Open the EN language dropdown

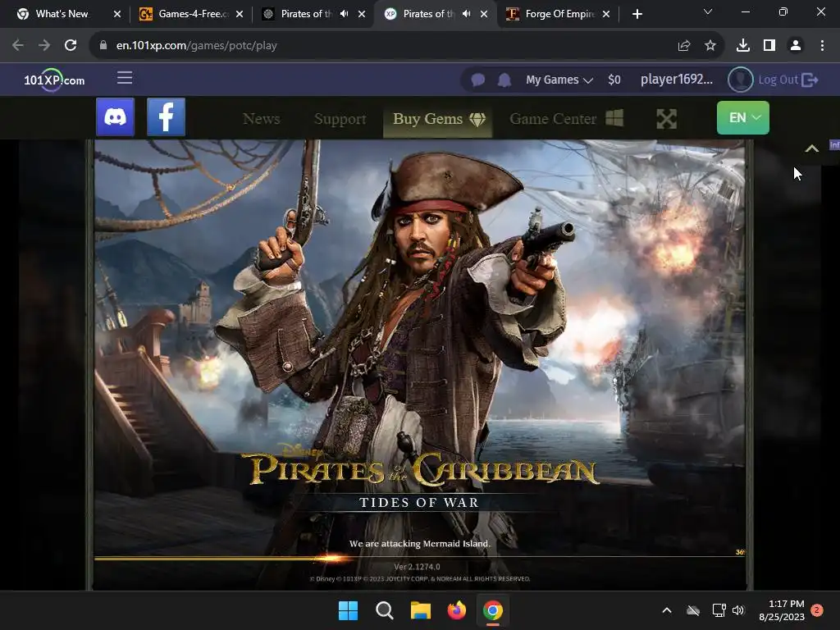point(743,118)
